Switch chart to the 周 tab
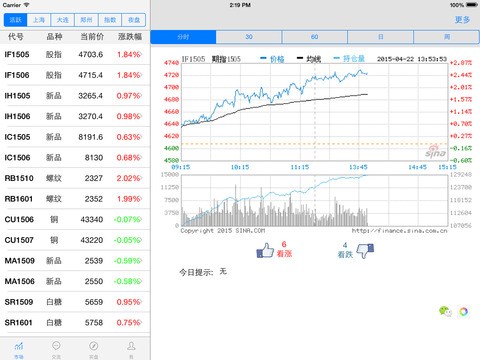 click(447, 37)
